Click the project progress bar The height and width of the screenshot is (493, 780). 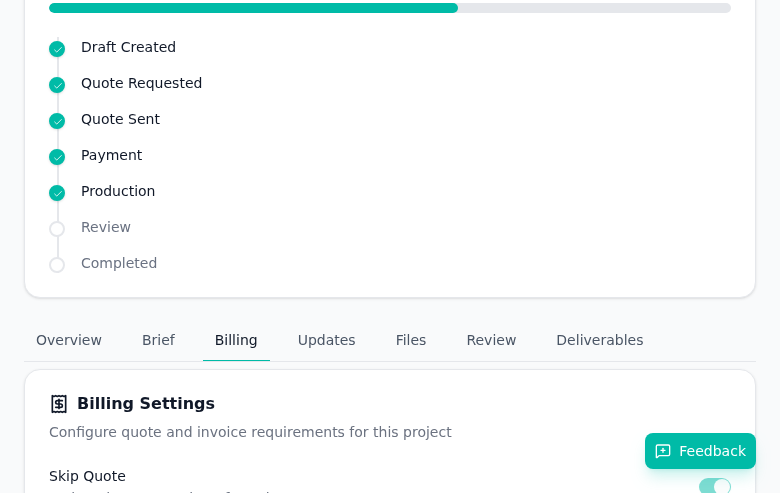click(390, 8)
